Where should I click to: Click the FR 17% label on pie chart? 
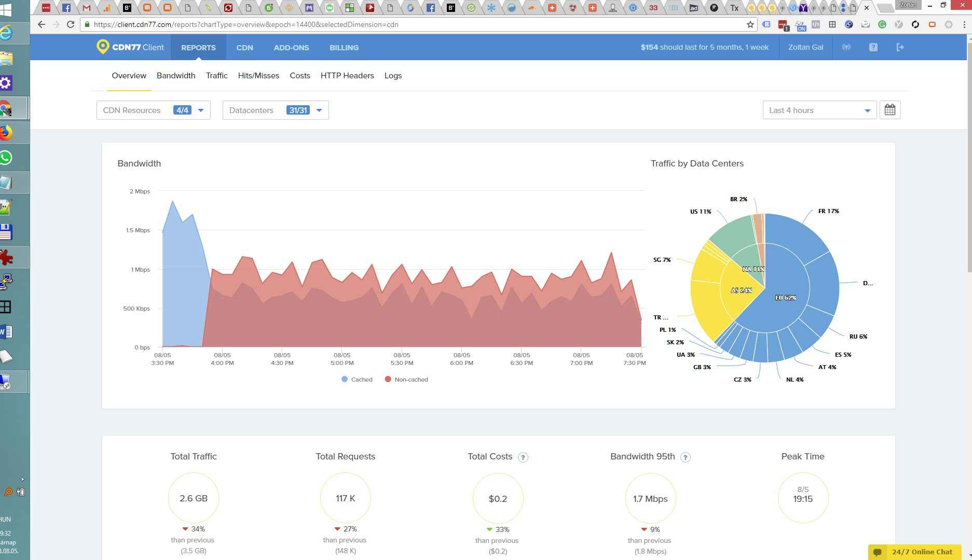point(828,211)
